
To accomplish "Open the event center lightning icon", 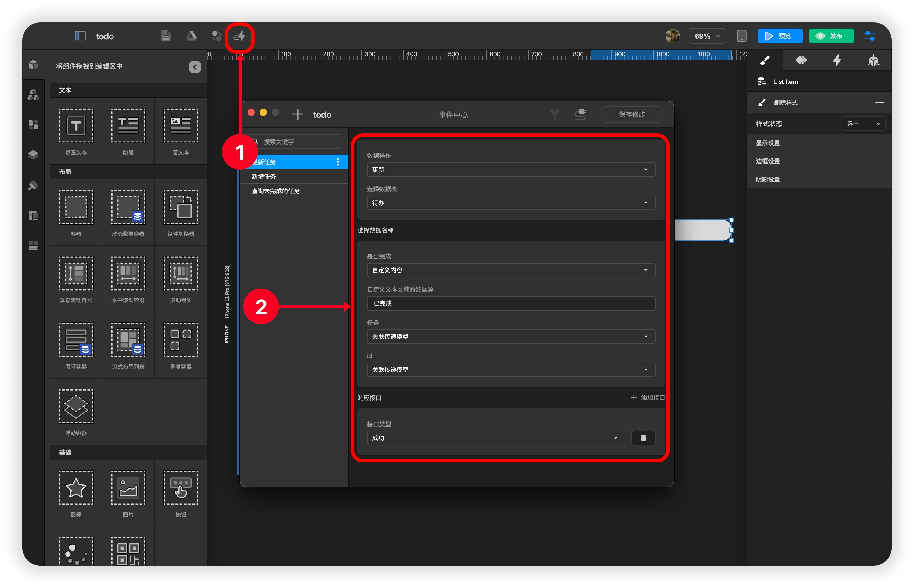I will [239, 36].
